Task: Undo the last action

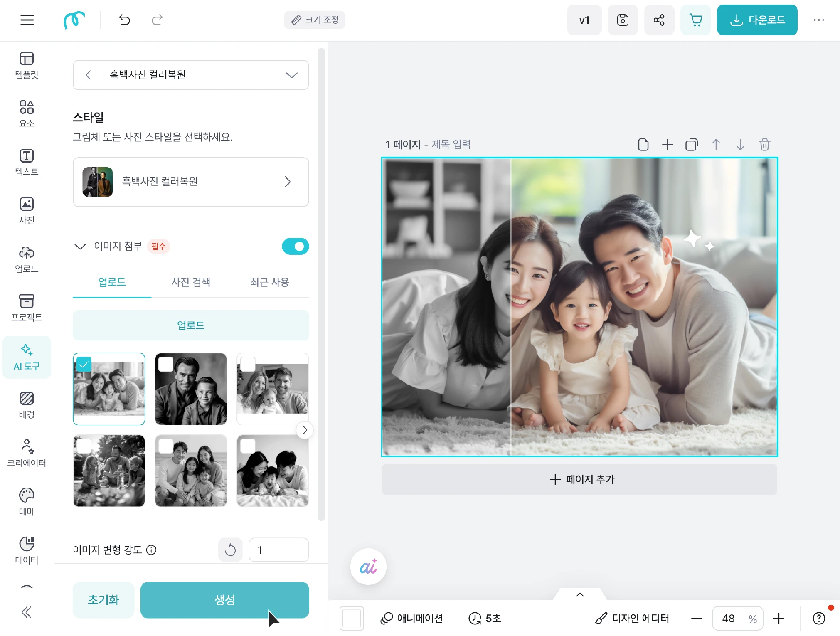Action: tap(124, 20)
